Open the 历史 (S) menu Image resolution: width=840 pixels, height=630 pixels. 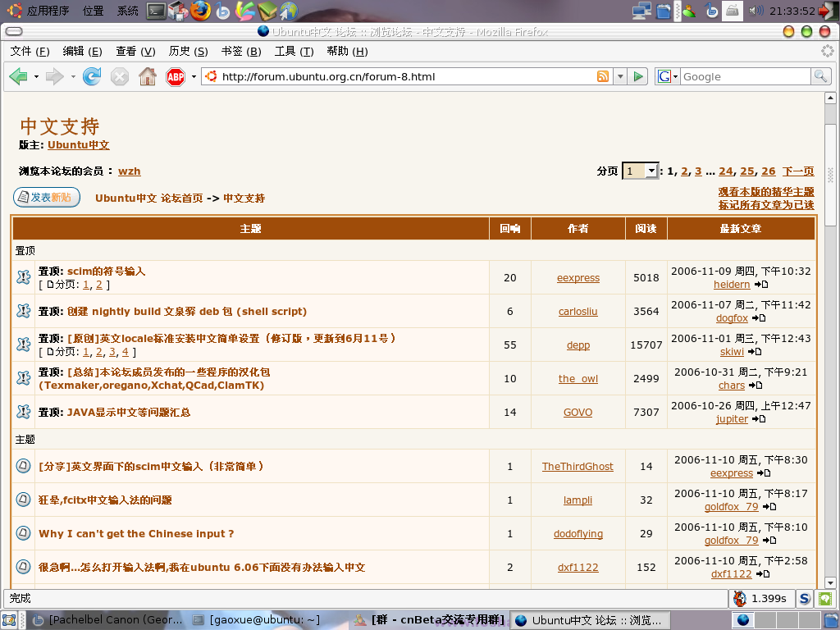188,52
